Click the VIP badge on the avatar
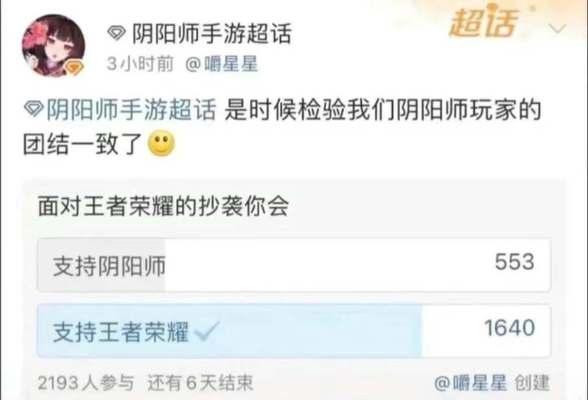This screenshot has width=588, height=400. (x=73, y=67)
